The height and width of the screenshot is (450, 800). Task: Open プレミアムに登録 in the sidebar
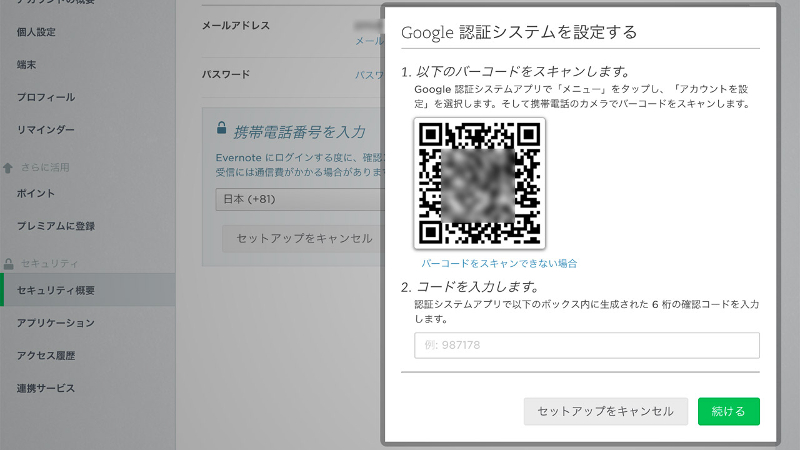coord(56,226)
